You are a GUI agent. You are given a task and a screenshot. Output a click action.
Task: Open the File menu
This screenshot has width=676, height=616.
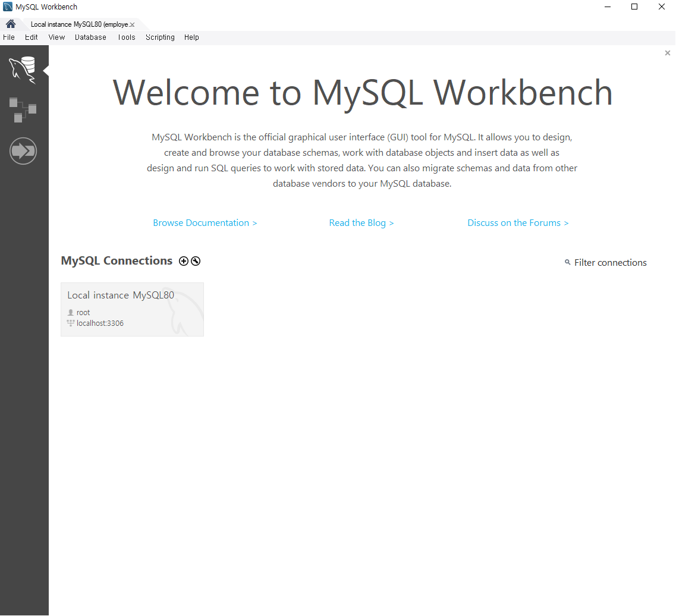(9, 37)
